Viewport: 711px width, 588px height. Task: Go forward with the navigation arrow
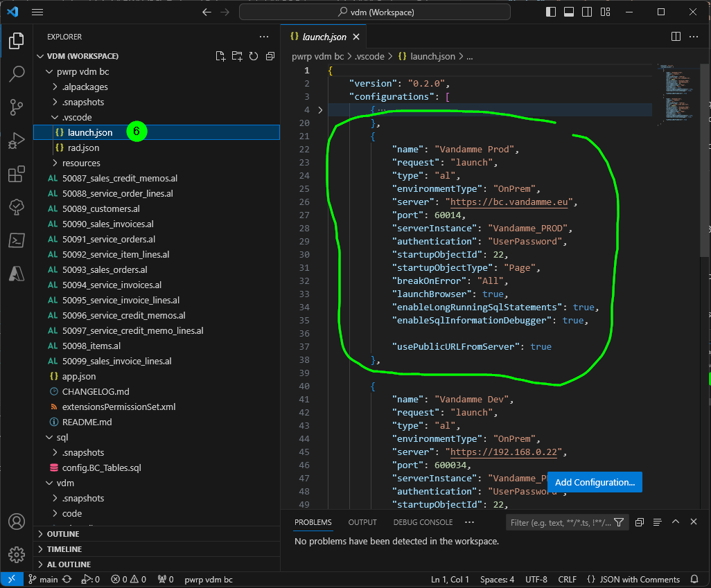coord(225,12)
